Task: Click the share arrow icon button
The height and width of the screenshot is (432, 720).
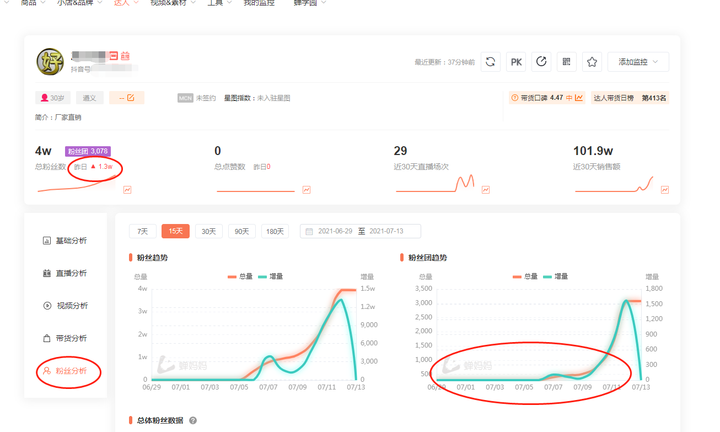Action: [x=541, y=62]
